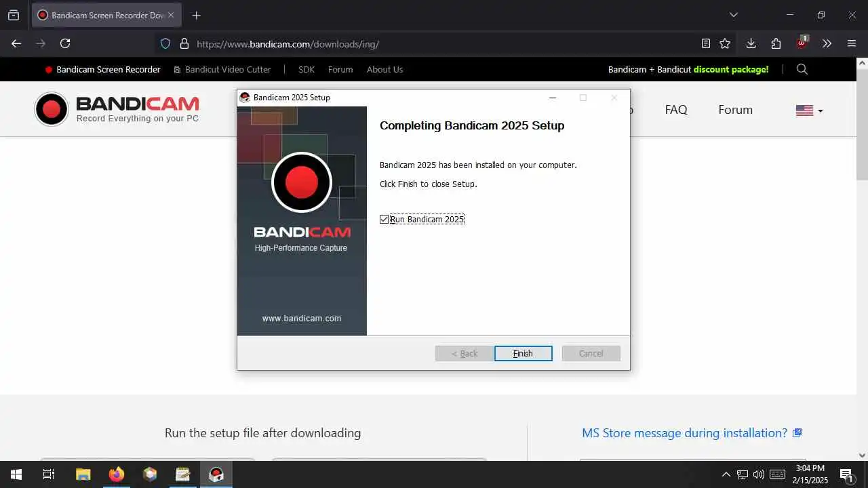Image resolution: width=868 pixels, height=488 pixels.
Task: Show more toolbar tools chevron
Action: (x=827, y=43)
